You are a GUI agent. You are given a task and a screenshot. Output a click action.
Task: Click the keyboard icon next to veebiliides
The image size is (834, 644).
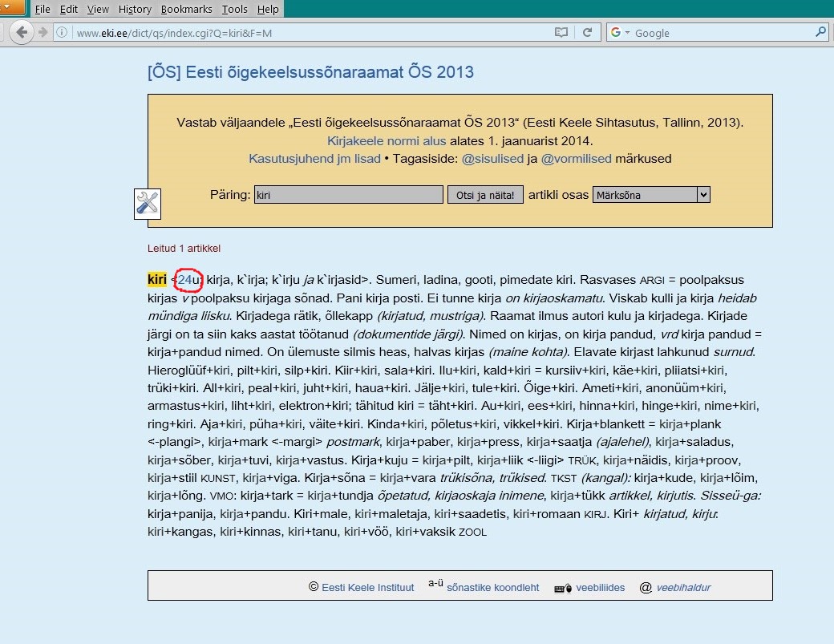[x=561, y=587]
